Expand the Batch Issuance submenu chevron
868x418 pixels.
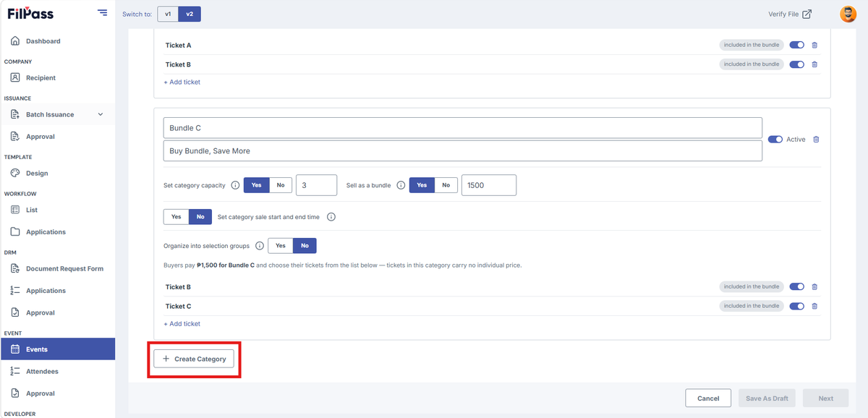click(101, 114)
